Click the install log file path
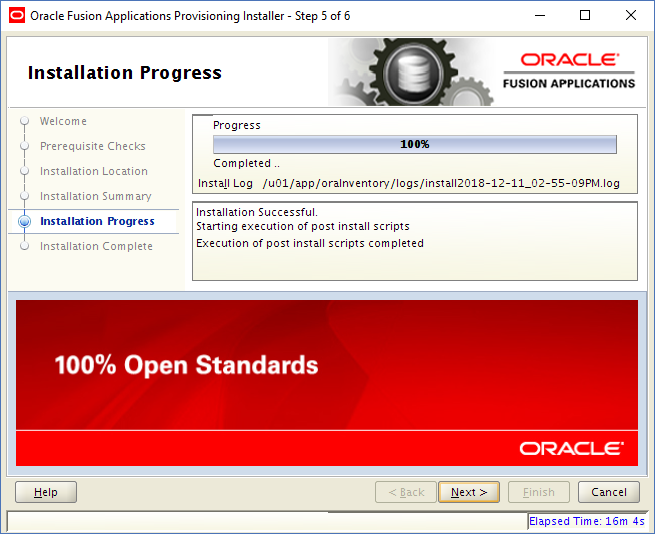The height and width of the screenshot is (534, 655). tap(441, 183)
